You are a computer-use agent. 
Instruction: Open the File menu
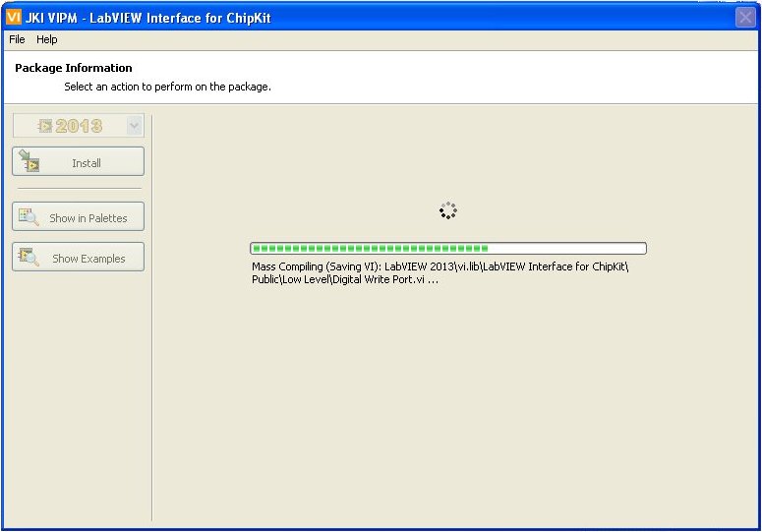coord(17,39)
